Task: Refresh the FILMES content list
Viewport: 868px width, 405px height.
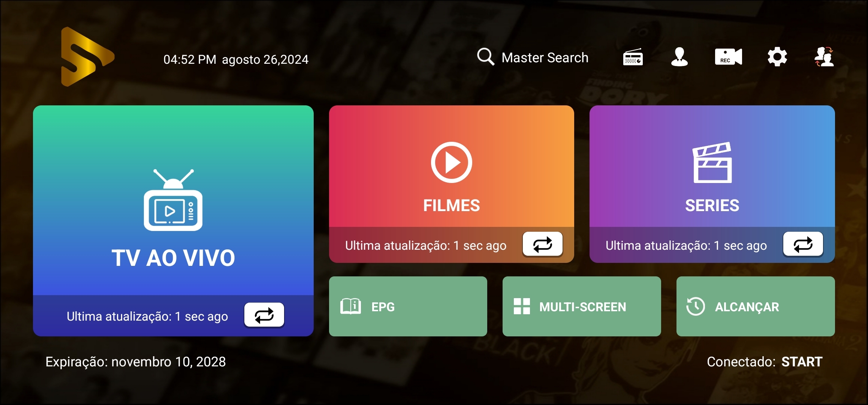Action: click(x=542, y=244)
